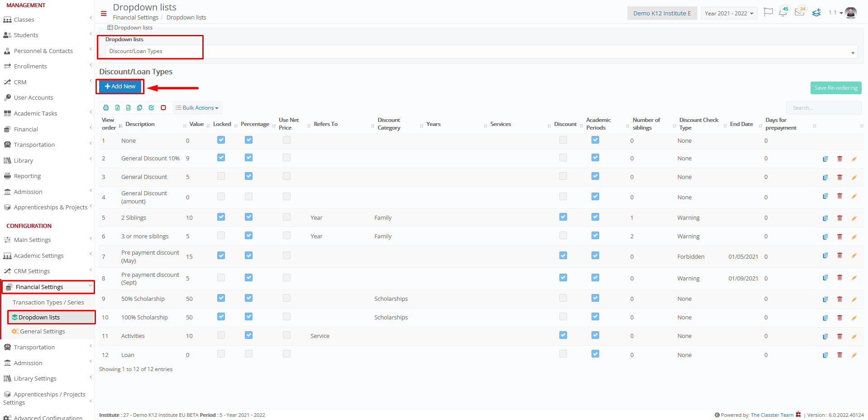Open messages envelope with 24 badge

(800, 12)
